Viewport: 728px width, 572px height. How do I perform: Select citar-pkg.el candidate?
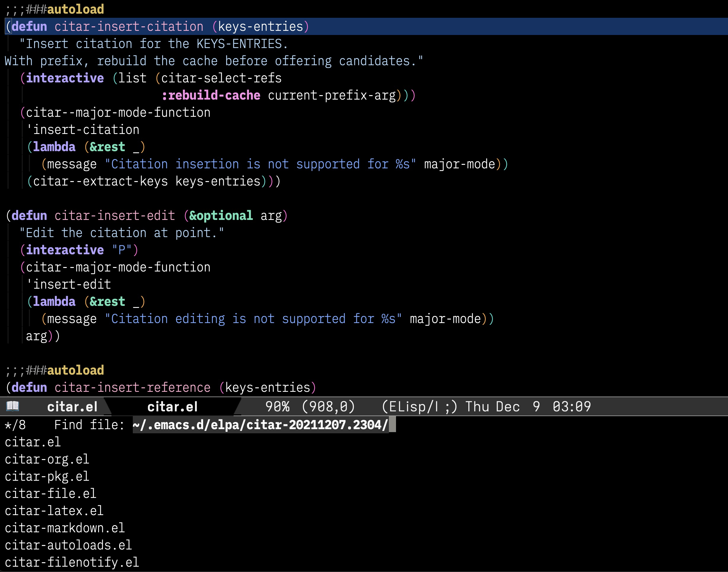[x=47, y=476]
